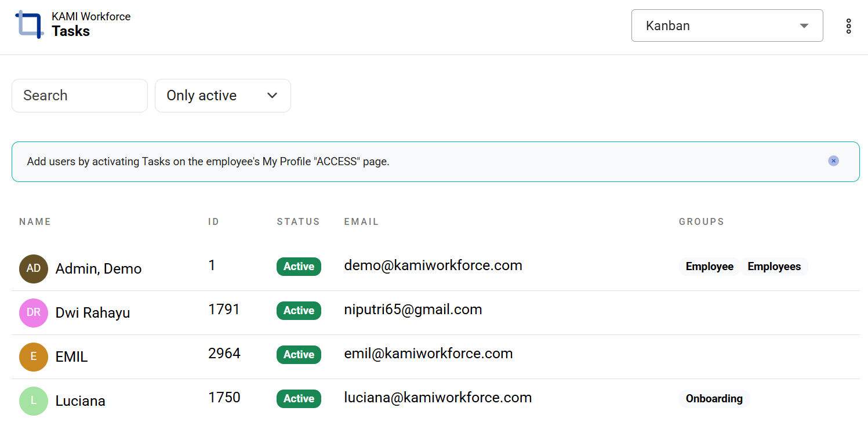Click ID value 1791
Viewport: 868px width, 422px height.
pyautogui.click(x=224, y=310)
